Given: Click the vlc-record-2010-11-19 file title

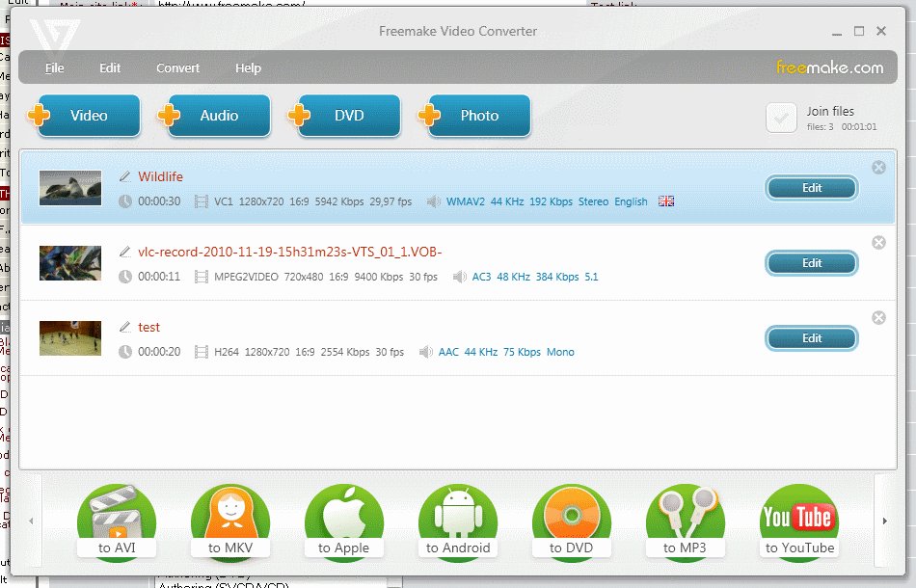Looking at the screenshot, I should 290,252.
